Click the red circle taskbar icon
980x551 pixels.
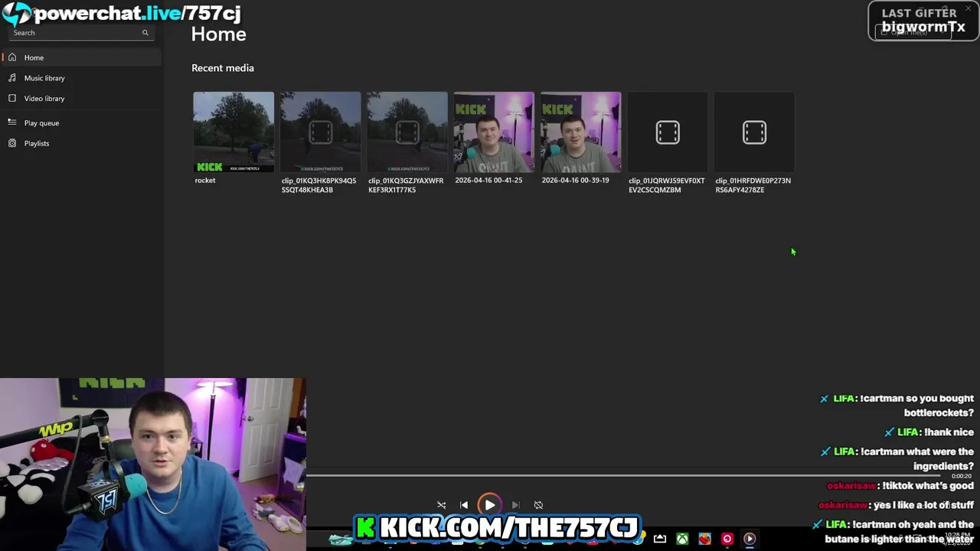click(727, 539)
